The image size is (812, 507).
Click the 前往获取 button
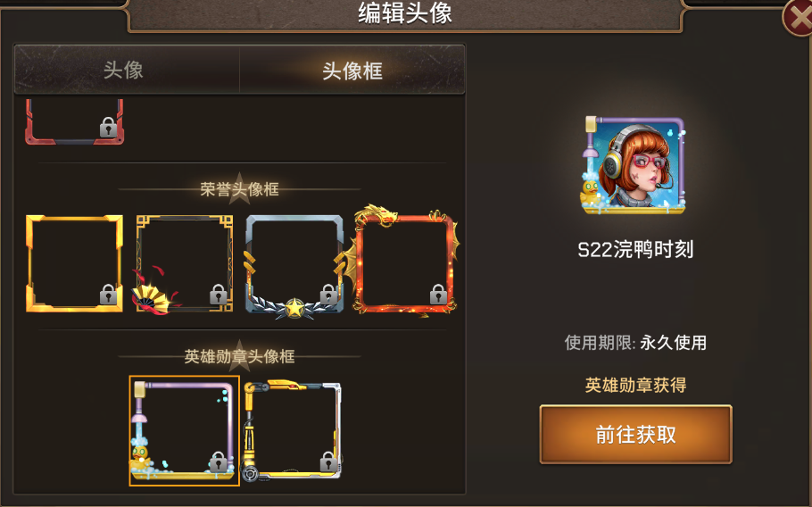pyautogui.click(x=635, y=434)
